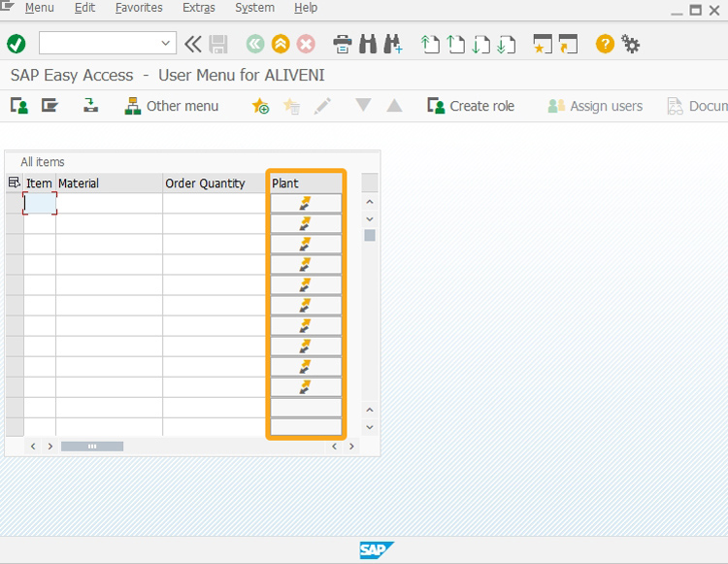The width and height of the screenshot is (728, 564).
Task: Open the System menu
Action: click(x=254, y=8)
